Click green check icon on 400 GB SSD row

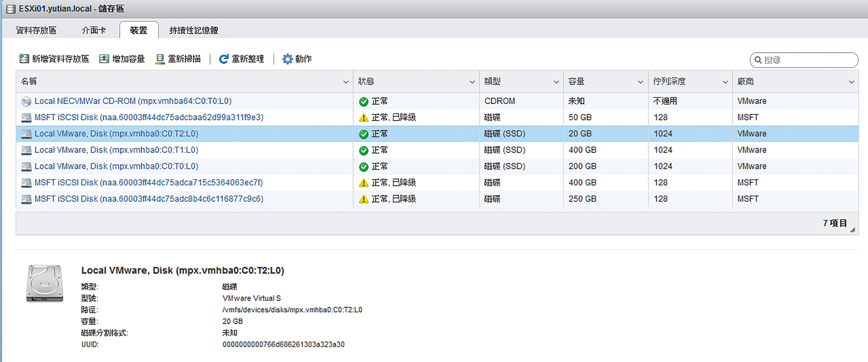364,150
